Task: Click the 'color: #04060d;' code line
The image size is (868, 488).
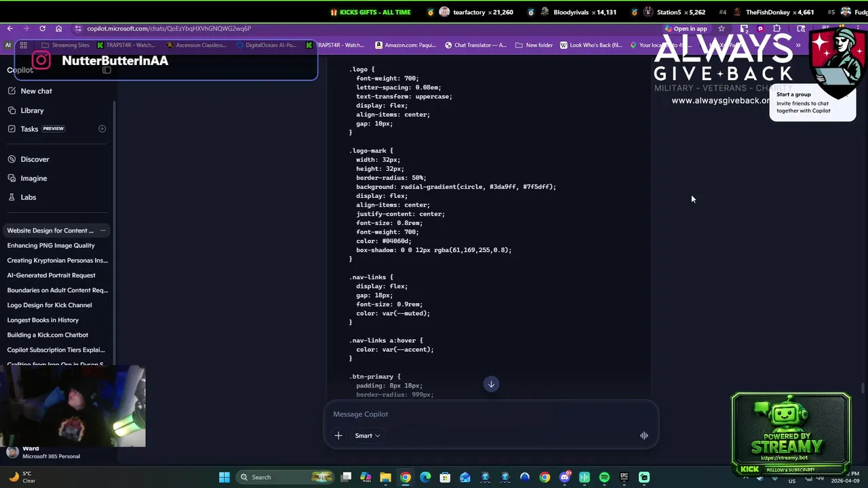Action: coord(384,241)
